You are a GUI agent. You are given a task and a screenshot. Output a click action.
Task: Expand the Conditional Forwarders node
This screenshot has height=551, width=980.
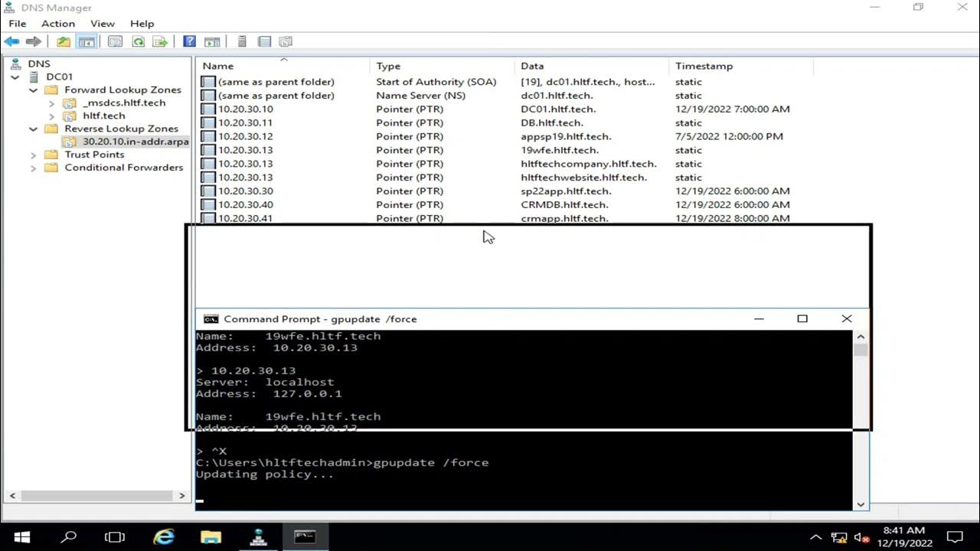pos(33,168)
